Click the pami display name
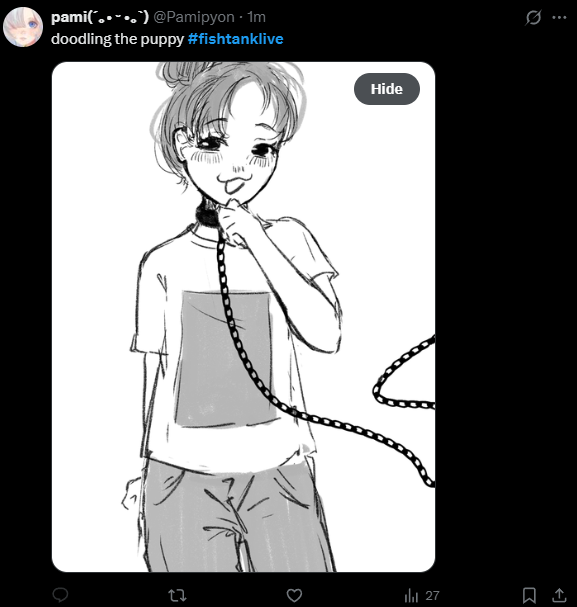 (100, 17)
